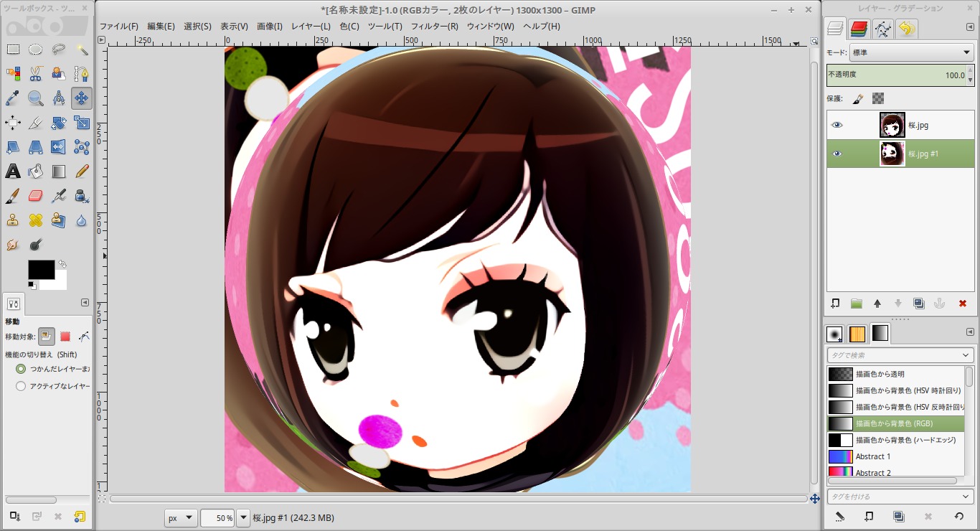The image size is (980, 531).
Task: Select the Ellipse Select tool
Action: click(36, 50)
